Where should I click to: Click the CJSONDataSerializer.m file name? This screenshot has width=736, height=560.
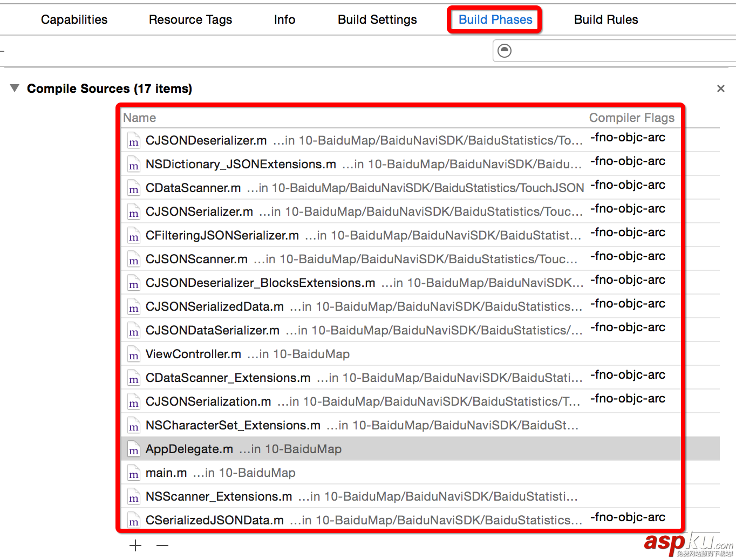[213, 330]
